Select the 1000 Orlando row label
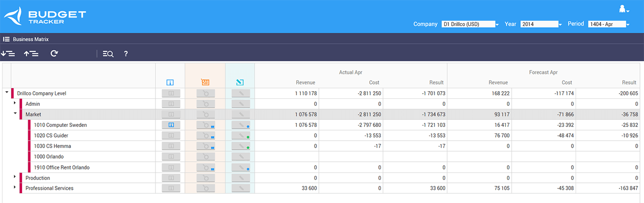The width and height of the screenshot is (644, 203). (x=49, y=157)
